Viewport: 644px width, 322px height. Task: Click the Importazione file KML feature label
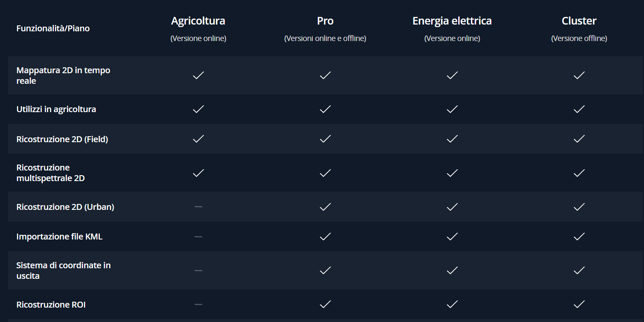pos(59,237)
